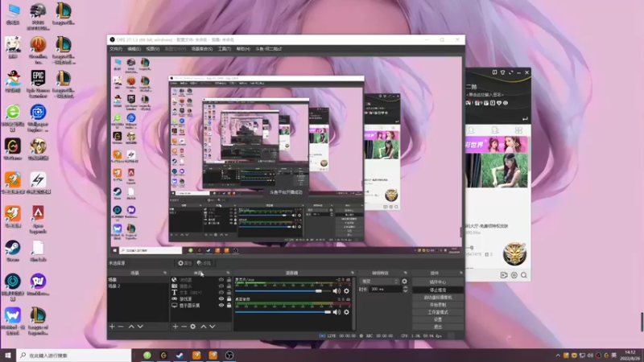Move source up in sources list
644x362 pixels.
tap(204, 327)
